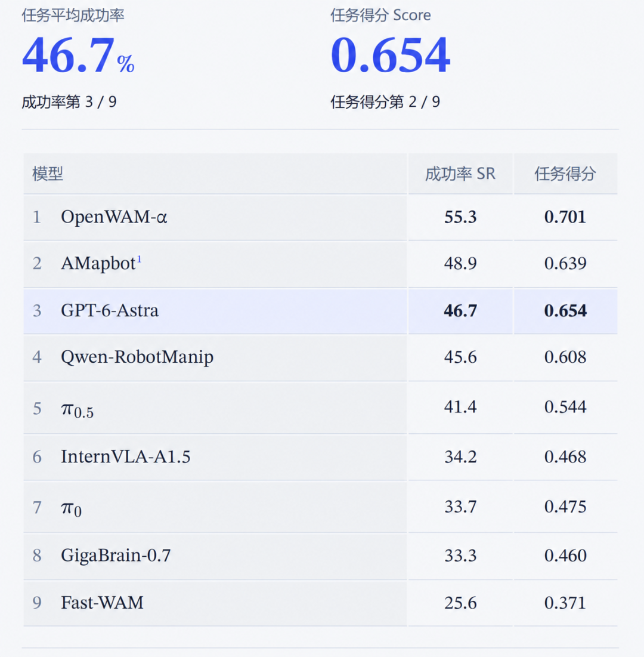Select the Qwen-RobotManip model name

137,357
